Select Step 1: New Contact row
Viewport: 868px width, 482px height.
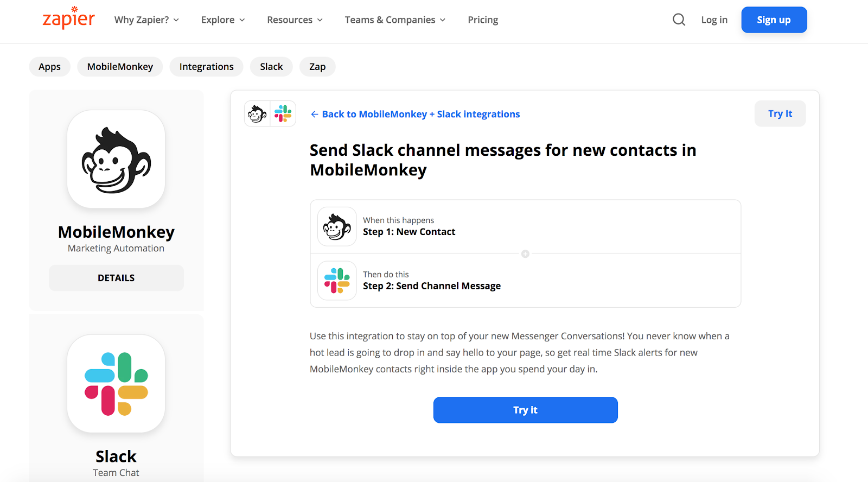coord(525,226)
